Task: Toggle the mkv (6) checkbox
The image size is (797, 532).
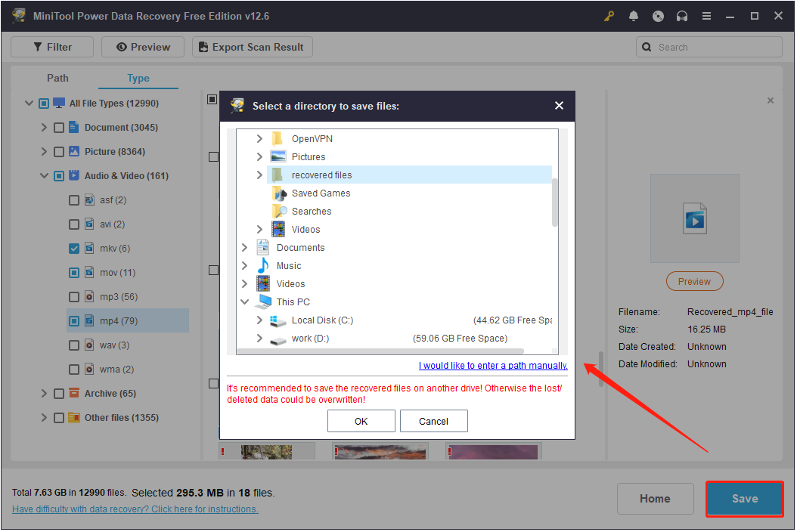Action: [74, 249]
